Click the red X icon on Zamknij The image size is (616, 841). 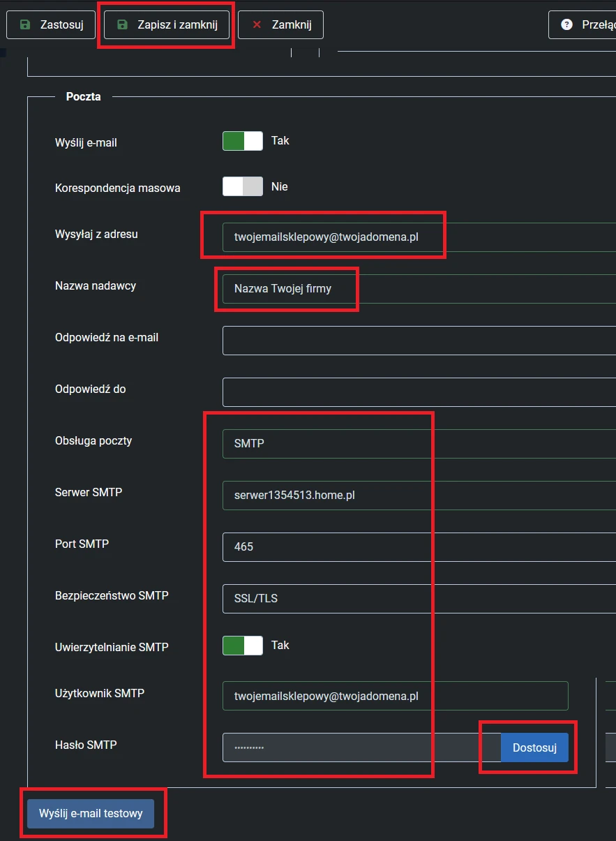[x=257, y=25]
